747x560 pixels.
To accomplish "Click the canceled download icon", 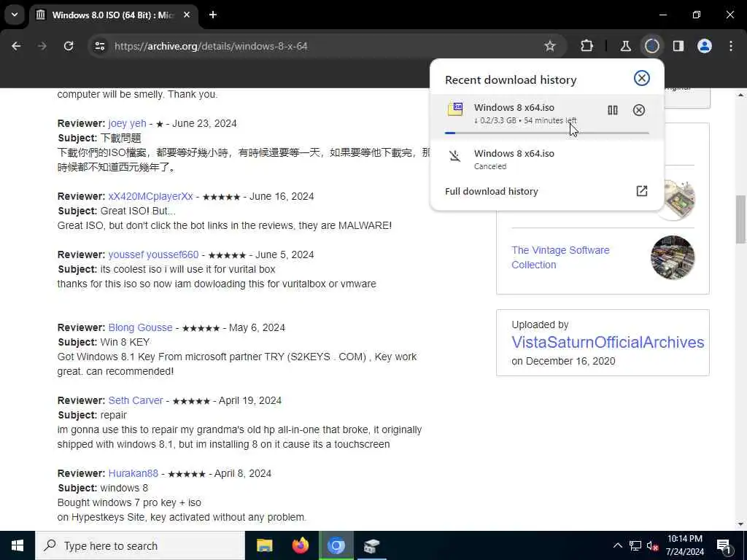I will click(x=455, y=156).
